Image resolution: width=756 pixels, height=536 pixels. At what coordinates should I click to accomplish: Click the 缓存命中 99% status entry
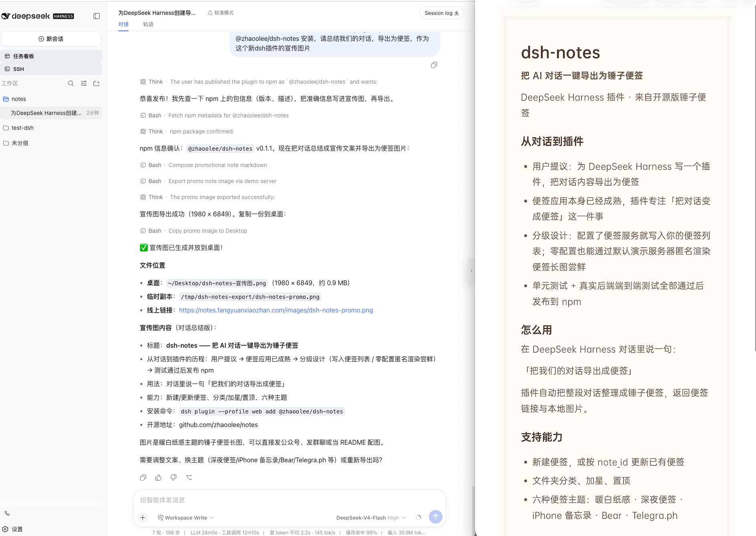click(x=361, y=532)
